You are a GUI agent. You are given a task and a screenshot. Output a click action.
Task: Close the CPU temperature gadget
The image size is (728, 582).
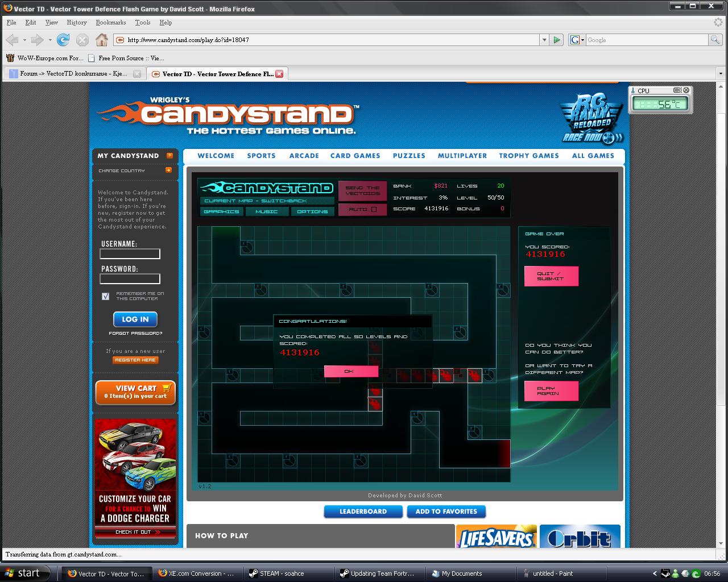tap(686, 90)
